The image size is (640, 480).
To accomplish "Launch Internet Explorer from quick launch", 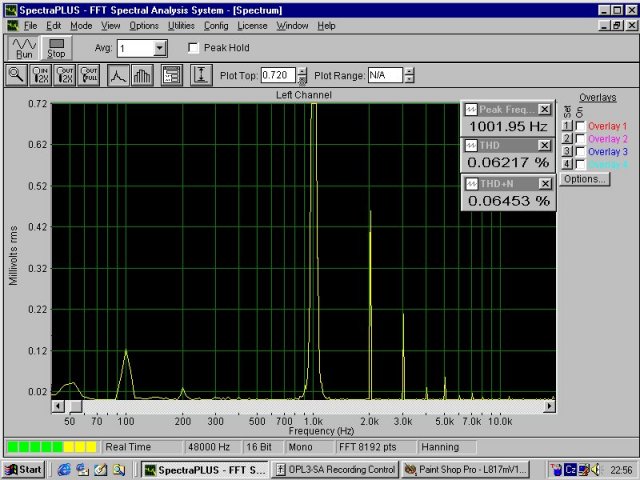I will pos(64,470).
